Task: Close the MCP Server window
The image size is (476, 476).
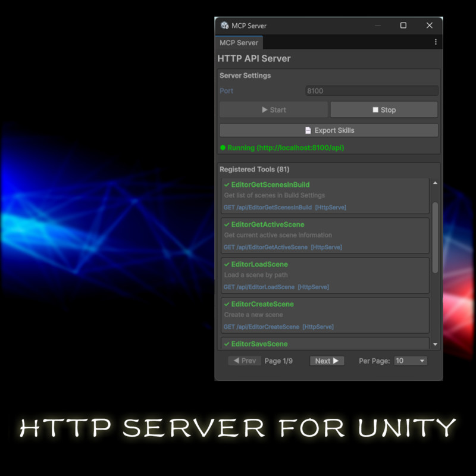Action: click(429, 26)
